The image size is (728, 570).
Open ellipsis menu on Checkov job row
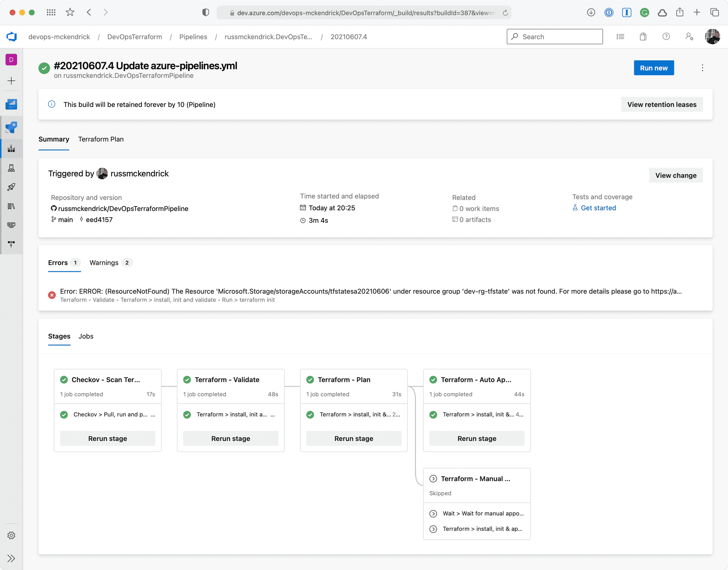153,415
